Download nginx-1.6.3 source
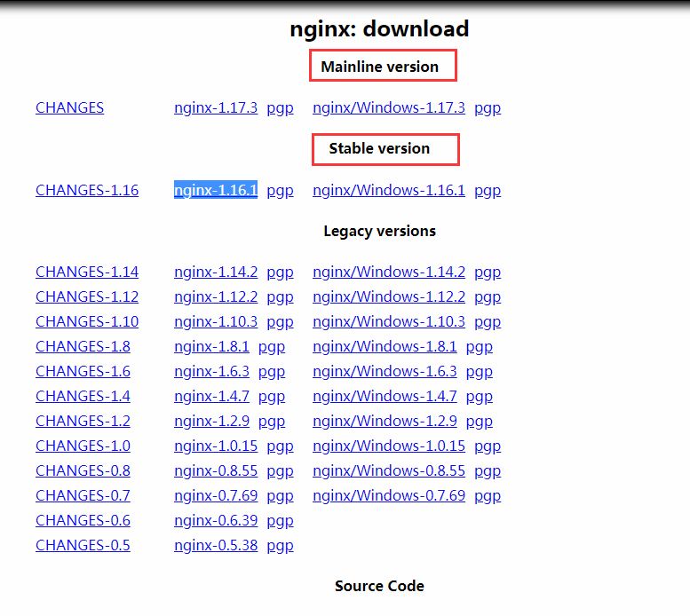690x616 pixels. (211, 372)
